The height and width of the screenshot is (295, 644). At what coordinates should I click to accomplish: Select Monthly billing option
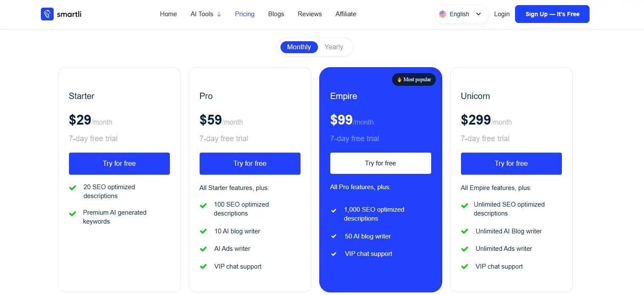[299, 47]
